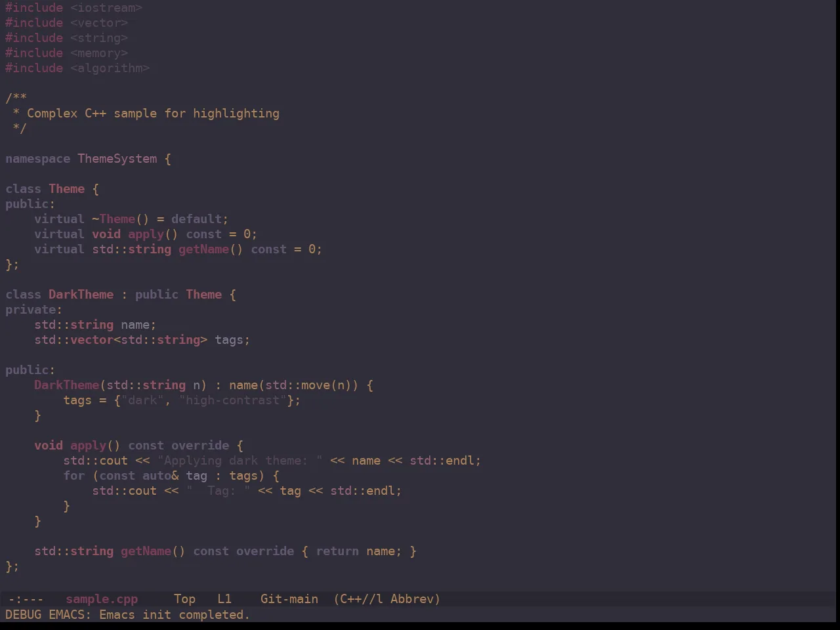Place cursor on '#include <iostream>' line
The width and height of the screenshot is (840, 630).
click(x=73, y=8)
